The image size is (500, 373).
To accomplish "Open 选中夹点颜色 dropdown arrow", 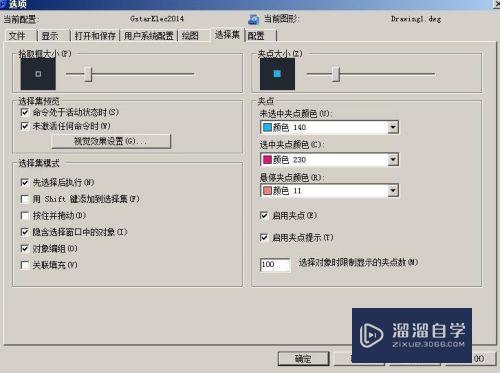I will (393, 159).
